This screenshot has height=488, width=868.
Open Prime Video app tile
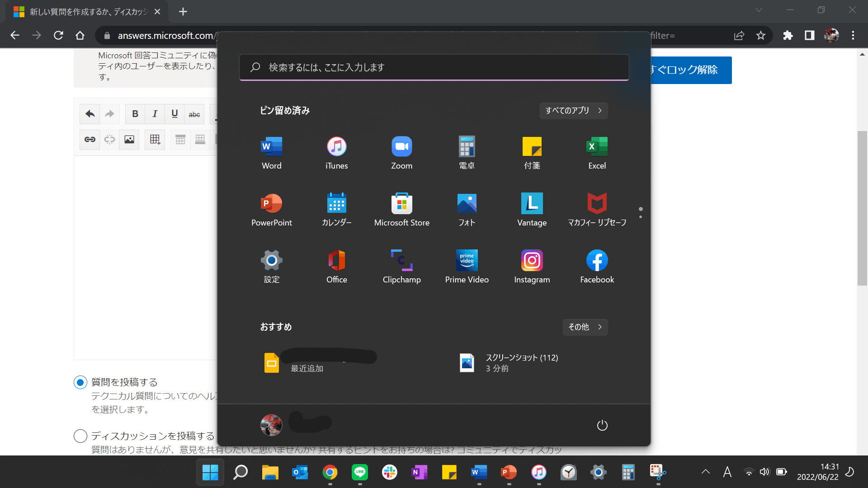pyautogui.click(x=467, y=267)
